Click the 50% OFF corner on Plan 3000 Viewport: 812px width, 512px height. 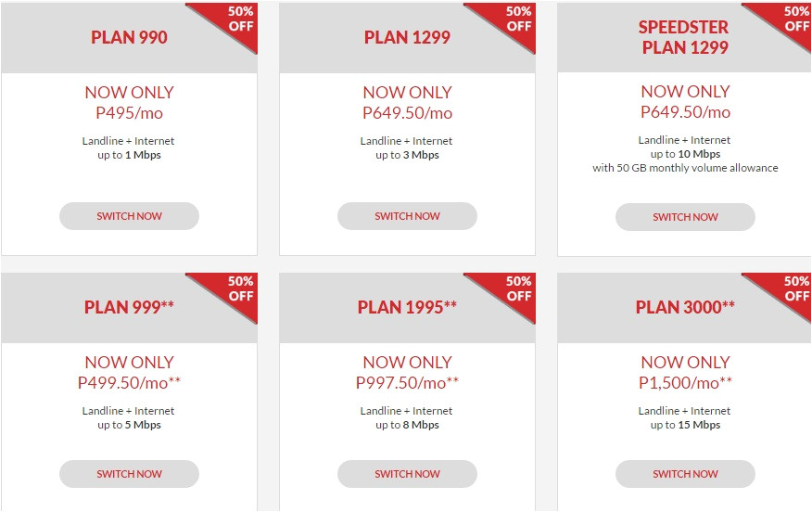tap(794, 288)
